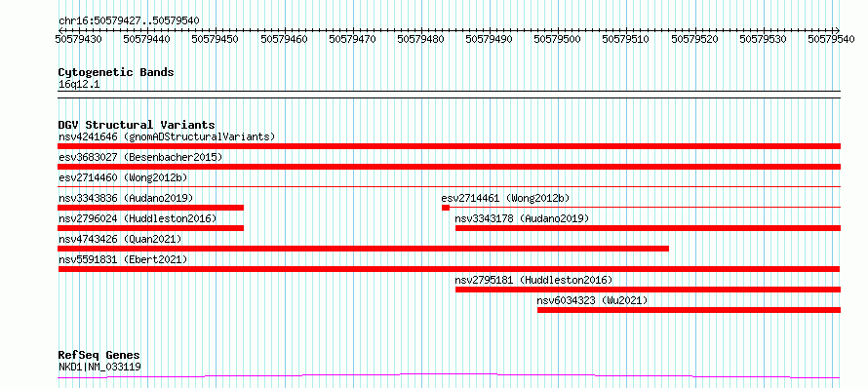Select ruler position 50579520
This screenshot has height=388, width=868.
(x=694, y=39)
